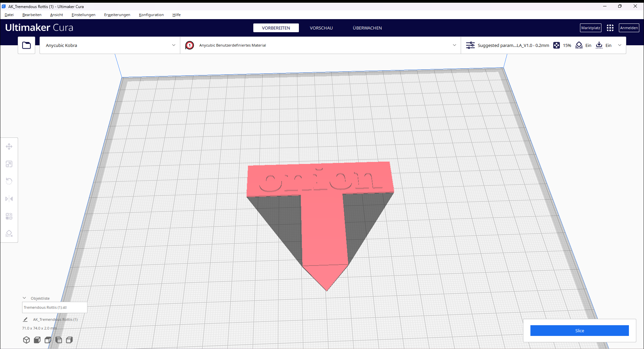Click the infill 15% icon
The width and height of the screenshot is (644, 349).
pyautogui.click(x=557, y=45)
